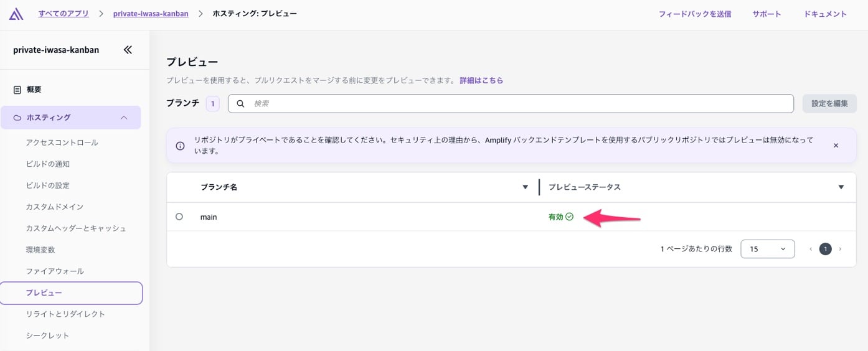Go to previous page arrow
Image resolution: width=868 pixels, height=351 pixels.
[x=811, y=249]
